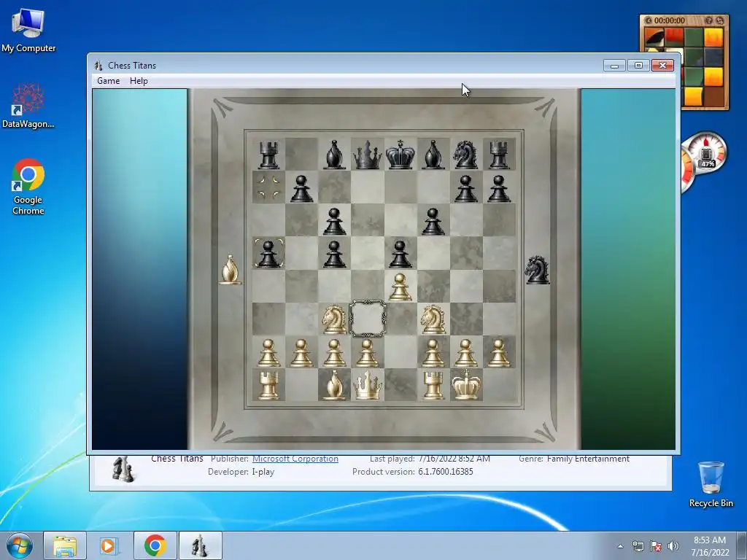
Task: Select the white rook on a1
Action: [268, 385]
